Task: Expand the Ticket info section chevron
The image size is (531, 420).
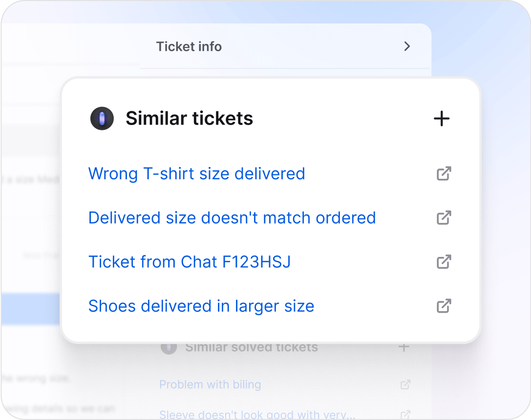Action: pyautogui.click(x=407, y=46)
